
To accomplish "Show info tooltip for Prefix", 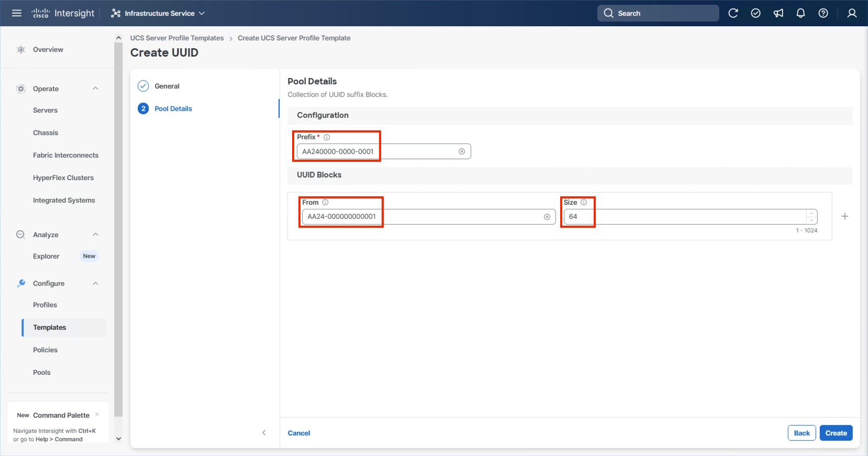I will (327, 137).
